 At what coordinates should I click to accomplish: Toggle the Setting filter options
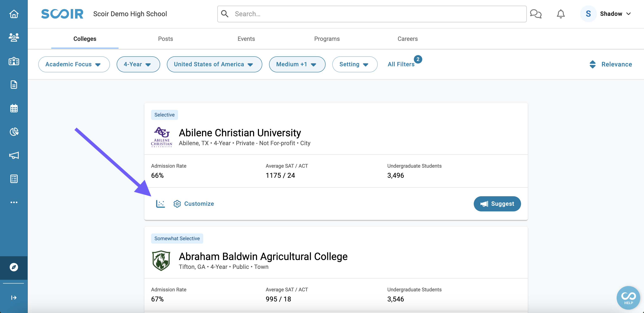click(x=354, y=64)
